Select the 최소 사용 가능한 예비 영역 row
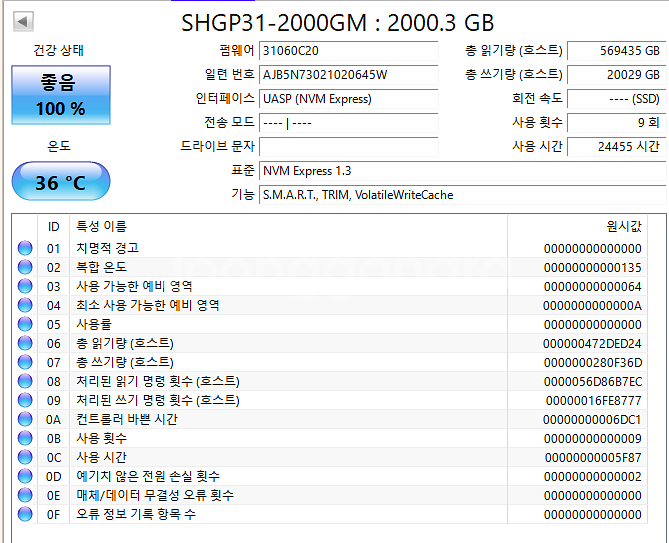The image size is (669, 543). [x=330, y=305]
